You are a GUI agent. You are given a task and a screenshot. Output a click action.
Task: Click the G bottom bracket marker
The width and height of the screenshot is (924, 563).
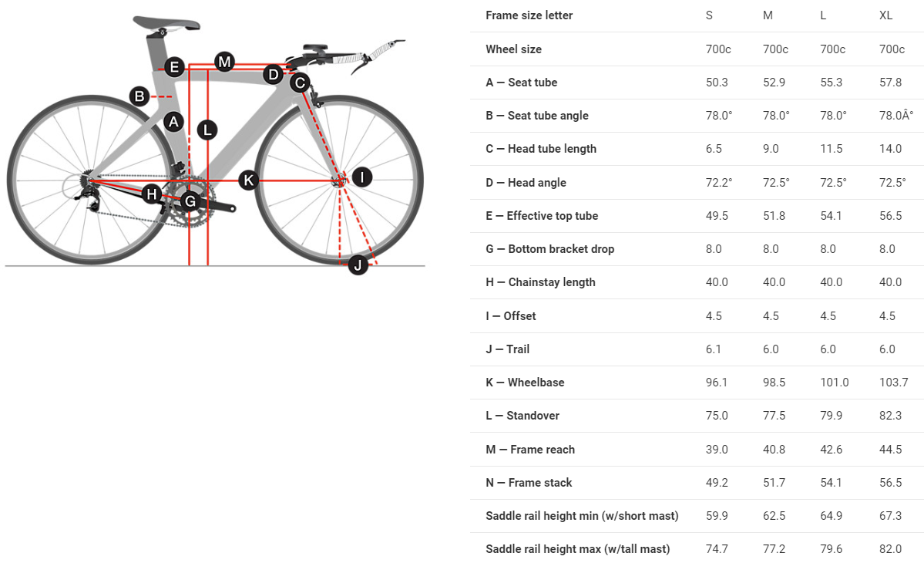(x=189, y=202)
